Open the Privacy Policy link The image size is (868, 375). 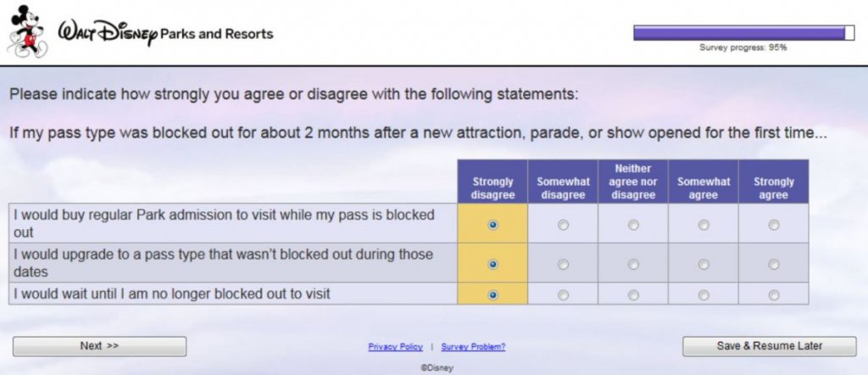pyautogui.click(x=395, y=347)
